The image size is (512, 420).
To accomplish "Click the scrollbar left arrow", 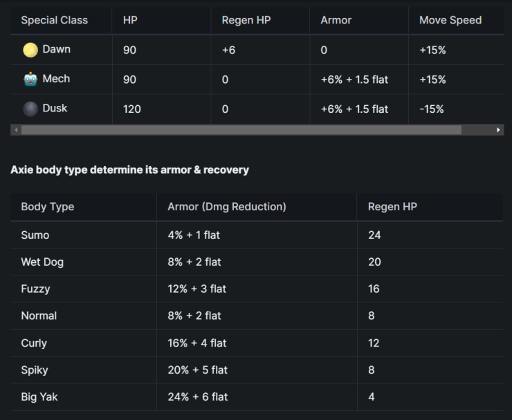I will tap(16, 129).
